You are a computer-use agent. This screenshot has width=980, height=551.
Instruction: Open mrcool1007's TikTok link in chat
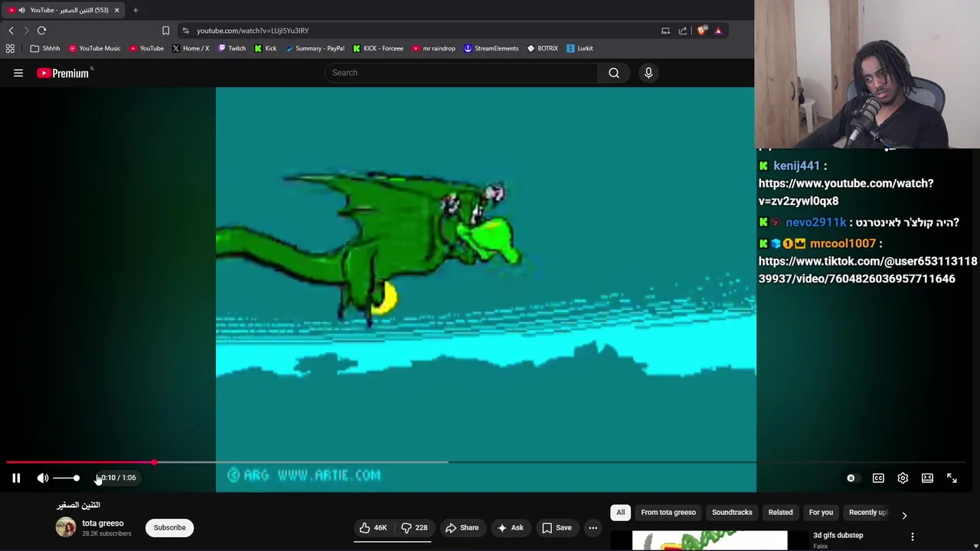pyautogui.click(x=867, y=270)
